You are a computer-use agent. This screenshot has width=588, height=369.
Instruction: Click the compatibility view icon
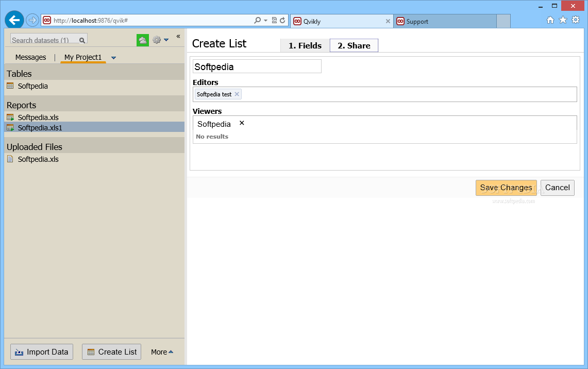(274, 20)
